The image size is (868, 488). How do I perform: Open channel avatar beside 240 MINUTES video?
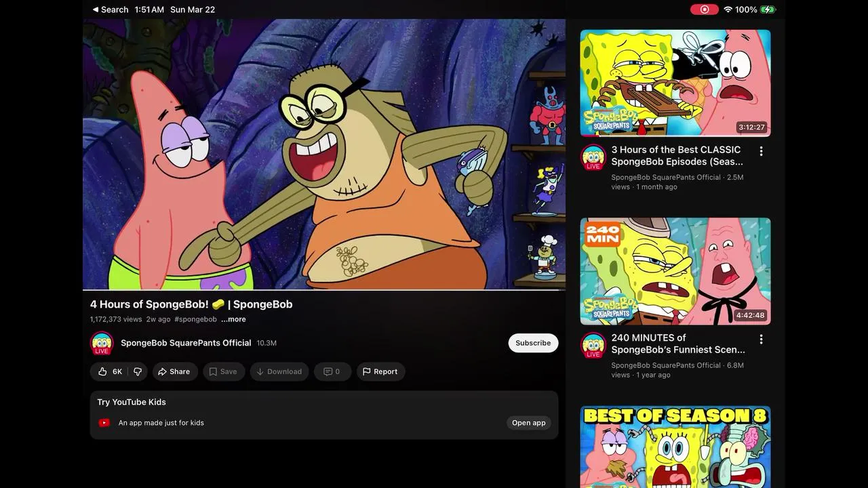coord(593,345)
